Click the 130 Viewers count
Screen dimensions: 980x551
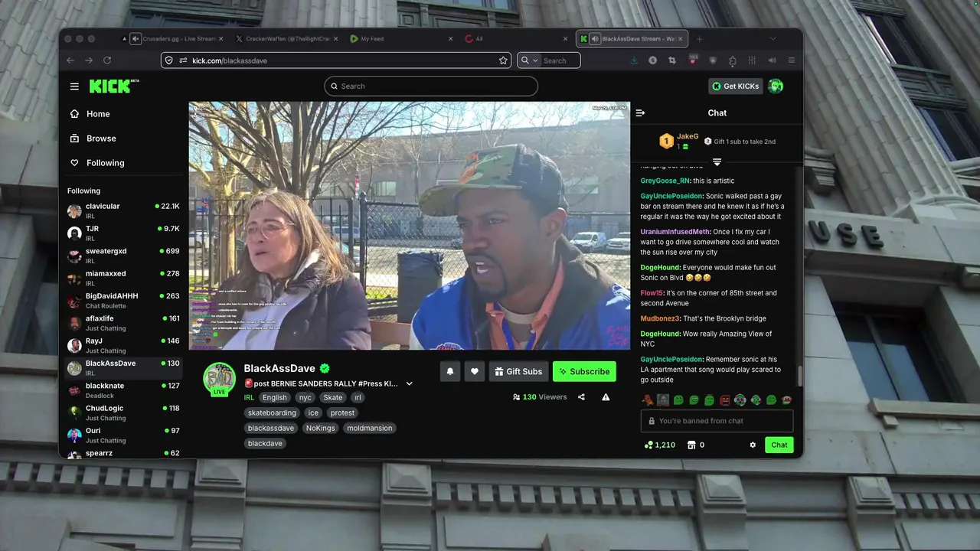pos(540,397)
